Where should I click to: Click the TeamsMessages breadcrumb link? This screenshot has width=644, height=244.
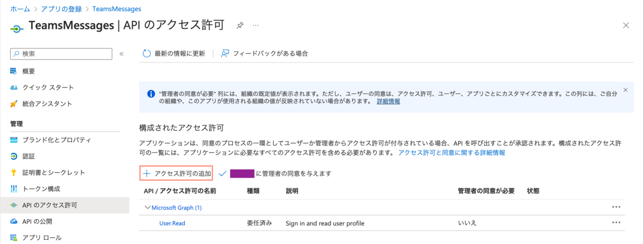[x=116, y=9]
